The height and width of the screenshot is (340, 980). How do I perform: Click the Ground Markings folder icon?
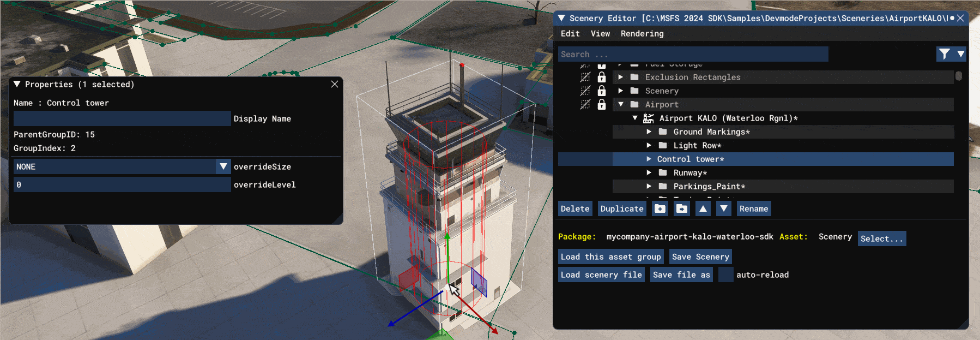(663, 132)
